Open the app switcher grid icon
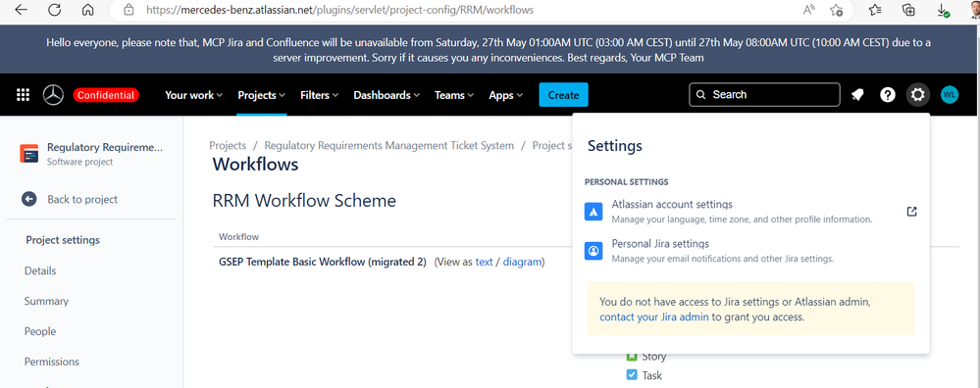This screenshot has width=980, height=388. pyautogui.click(x=24, y=95)
